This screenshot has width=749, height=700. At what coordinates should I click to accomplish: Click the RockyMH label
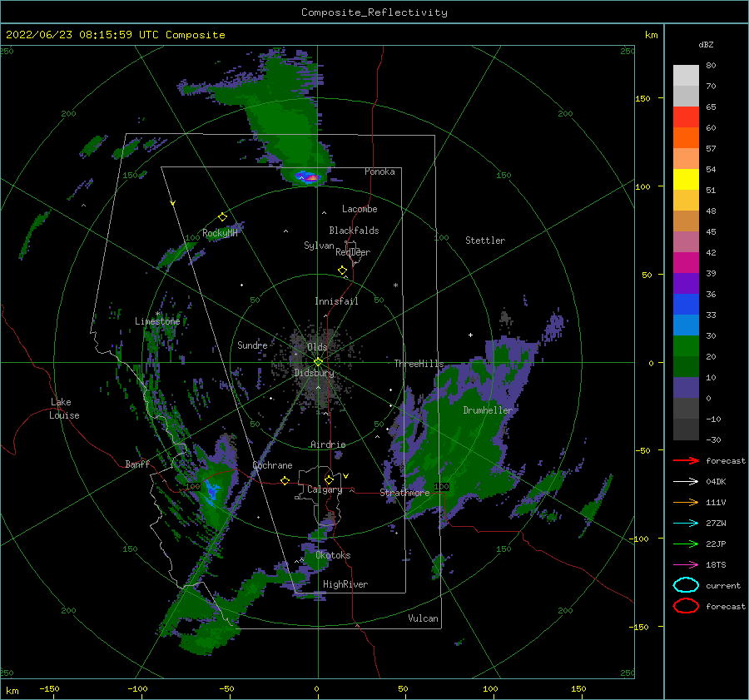coord(220,233)
